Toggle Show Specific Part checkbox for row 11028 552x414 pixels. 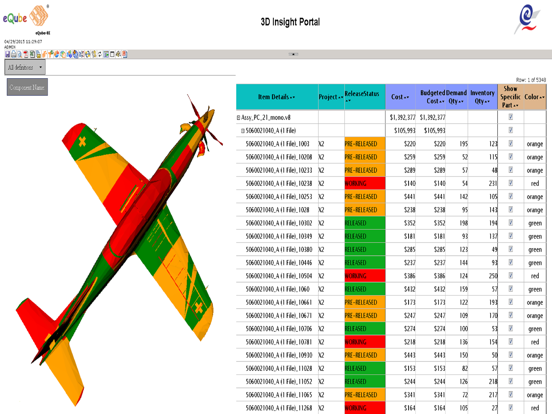pos(510,368)
